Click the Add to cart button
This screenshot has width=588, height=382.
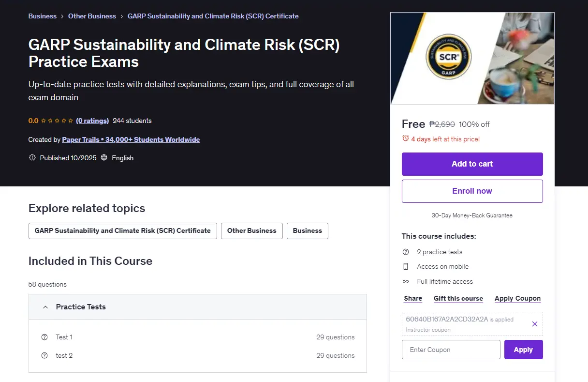tap(472, 164)
